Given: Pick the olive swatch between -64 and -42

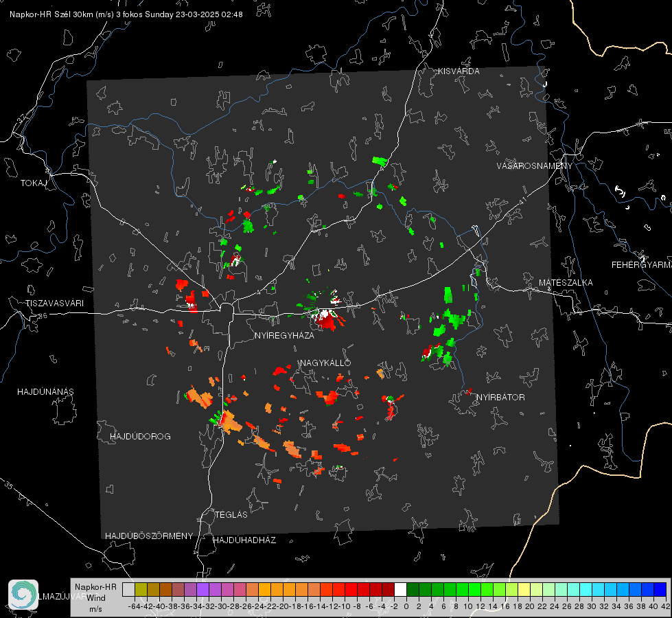Looking at the screenshot, I should click(141, 589).
